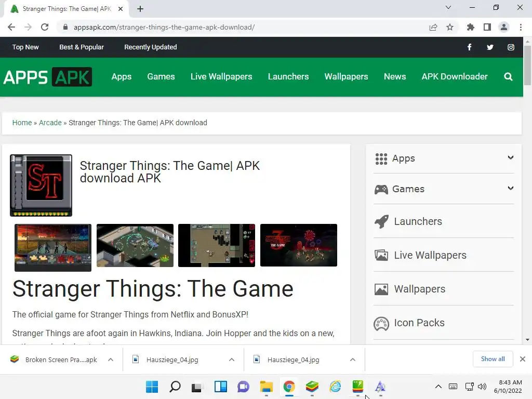Viewport: 532px width, 399px height.
Task: Expand the Games sidebar category chevron
Action: [510, 188]
